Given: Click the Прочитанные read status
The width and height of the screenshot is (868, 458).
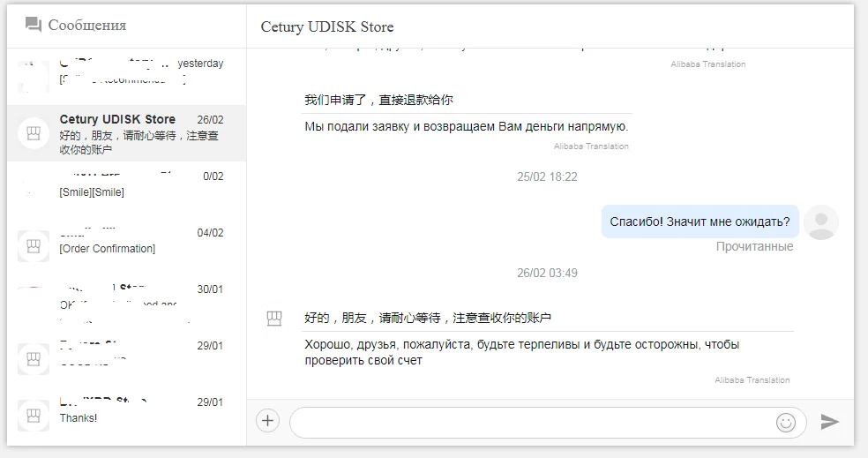Looking at the screenshot, I should pyautogui.click(x=754, y=246).
